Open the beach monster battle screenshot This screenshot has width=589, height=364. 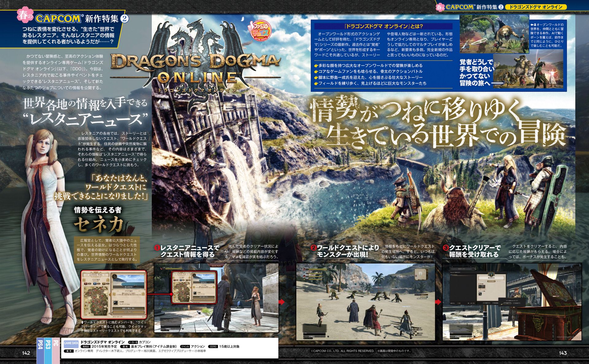tap(365, 301)
